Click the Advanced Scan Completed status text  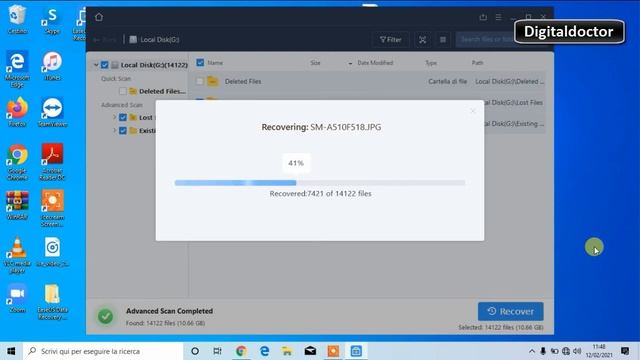(169, 311)
